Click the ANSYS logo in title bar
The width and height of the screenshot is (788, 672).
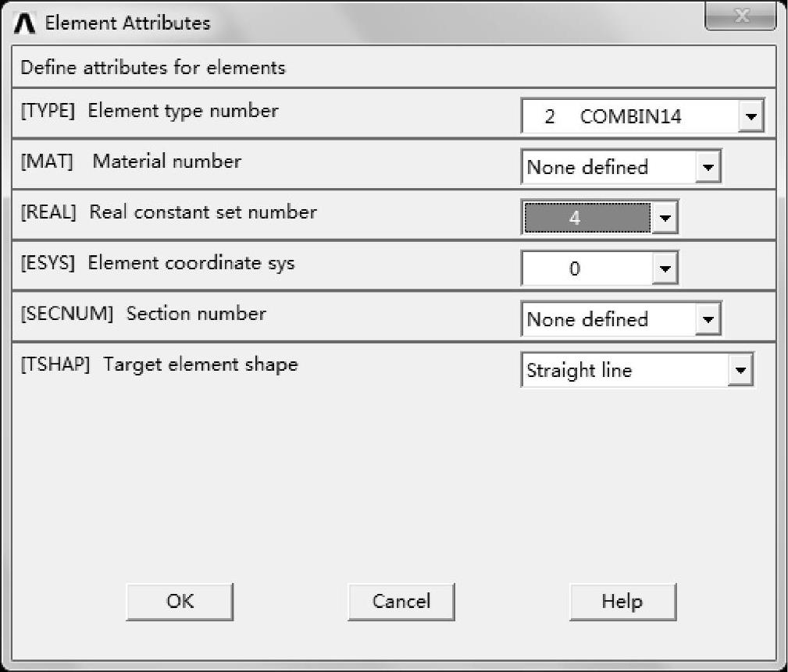point(25,23)
